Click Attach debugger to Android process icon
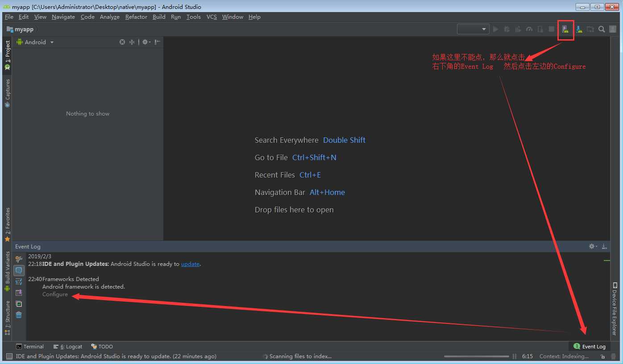 coord(540,29)
